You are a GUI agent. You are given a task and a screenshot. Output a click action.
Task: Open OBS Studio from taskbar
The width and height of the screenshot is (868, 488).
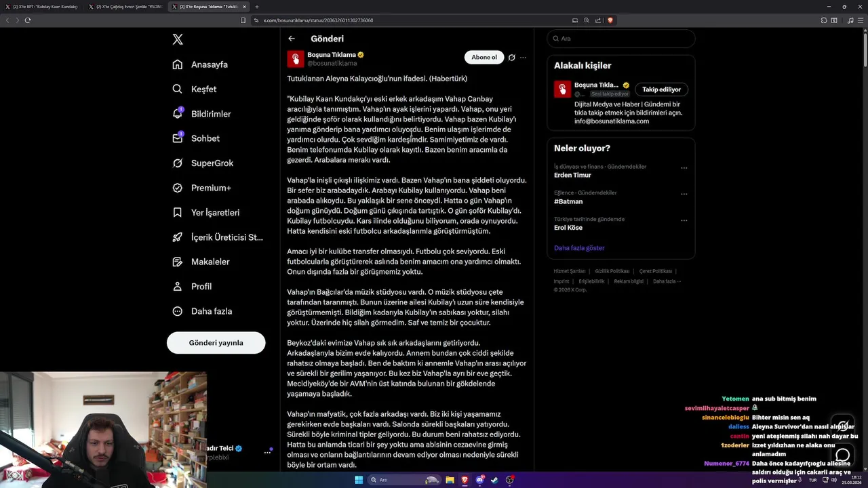coord(509,480)
